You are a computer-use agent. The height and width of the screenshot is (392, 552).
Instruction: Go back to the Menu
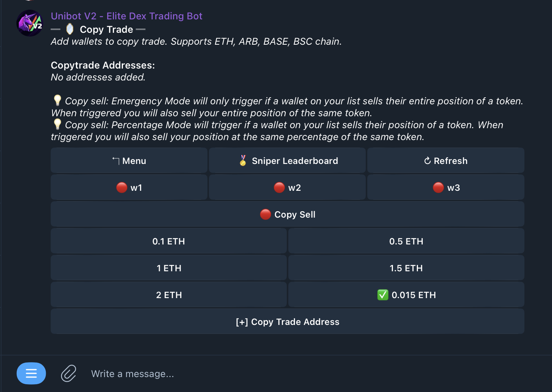click(129, 161)
